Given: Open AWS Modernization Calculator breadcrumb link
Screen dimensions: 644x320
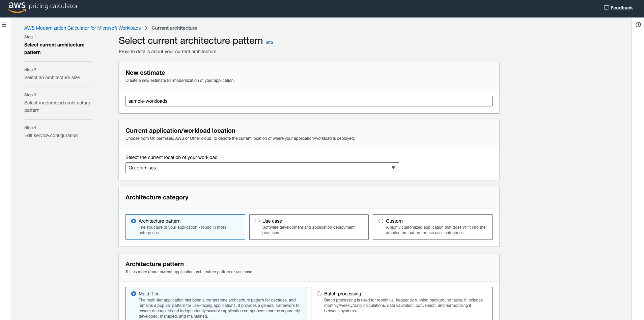Looking at the screenshot, I should pyautogui.click(x=82, y=28).
